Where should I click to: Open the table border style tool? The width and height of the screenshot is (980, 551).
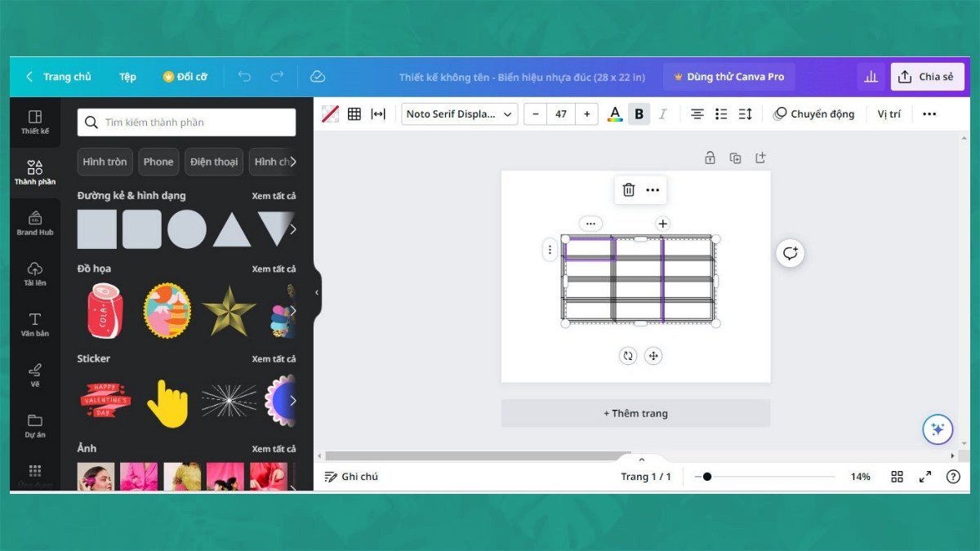(x=330, y=114)
